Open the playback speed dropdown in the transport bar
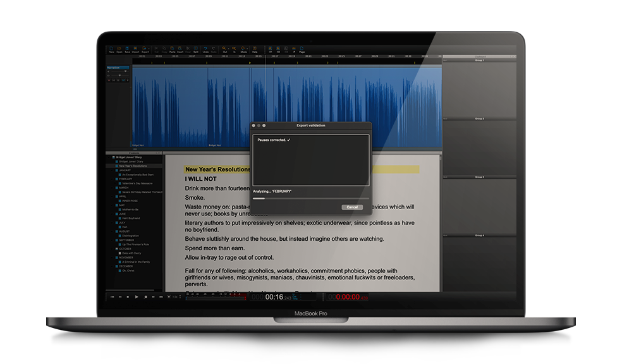Image resolution: width=622 pixels, height=364 pixels. coord(179,296)
